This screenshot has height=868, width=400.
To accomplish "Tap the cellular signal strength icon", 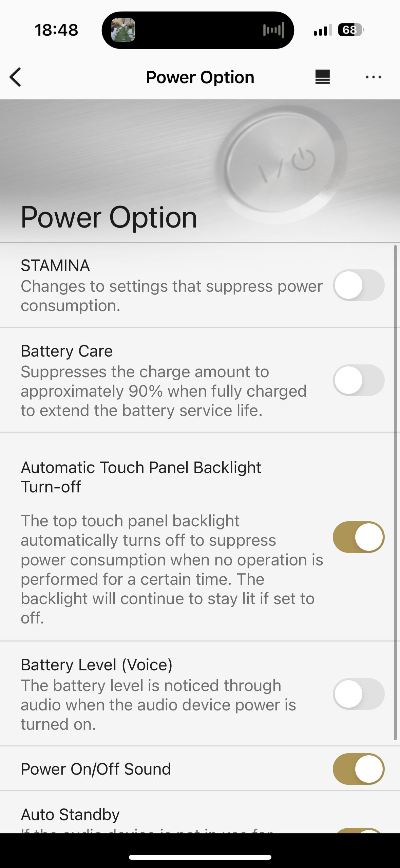I will (323, 30).
